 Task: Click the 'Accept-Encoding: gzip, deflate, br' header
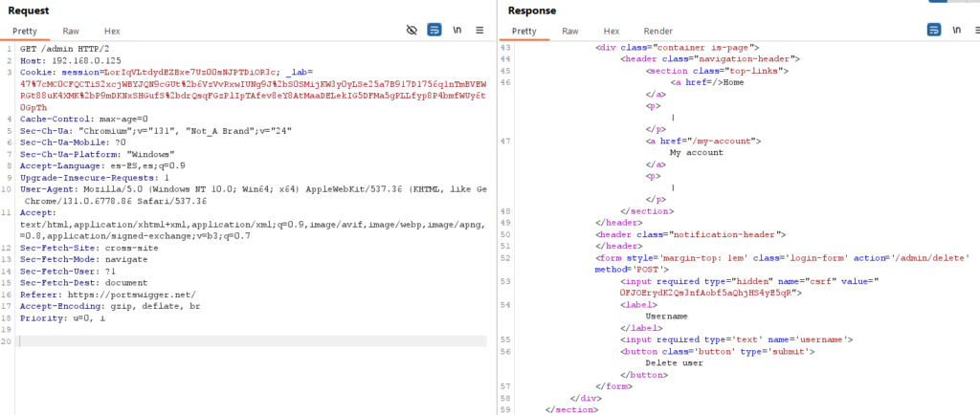110,306
